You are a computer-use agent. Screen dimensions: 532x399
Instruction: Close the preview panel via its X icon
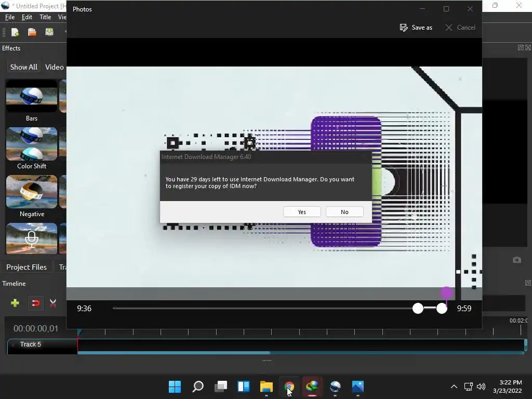tap(528, 47)
